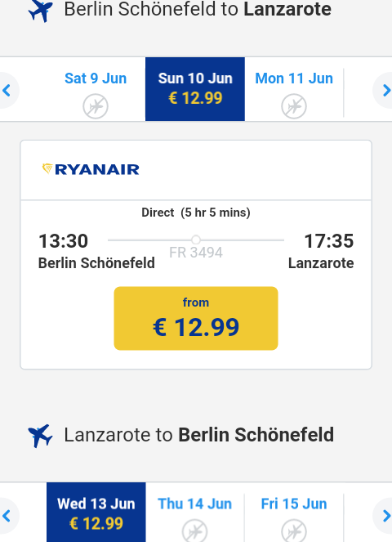Show earlier return dates with left chevron

tap(7, 516)
